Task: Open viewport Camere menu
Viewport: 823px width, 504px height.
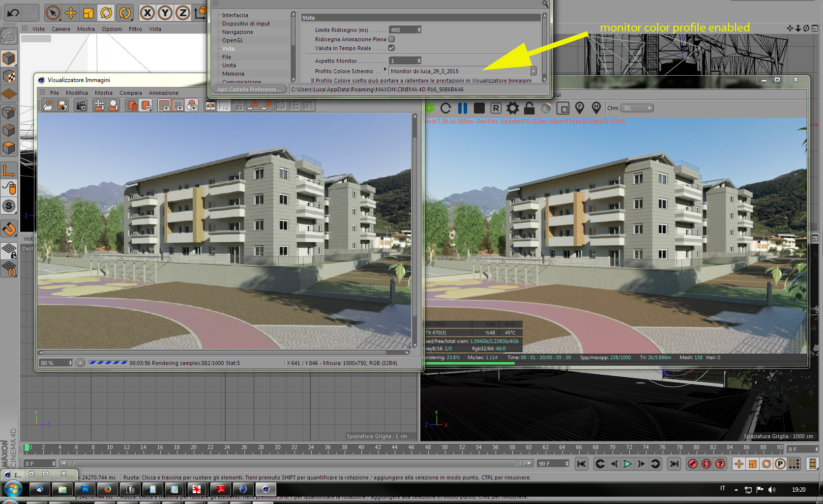Action: tap(61, 29)
